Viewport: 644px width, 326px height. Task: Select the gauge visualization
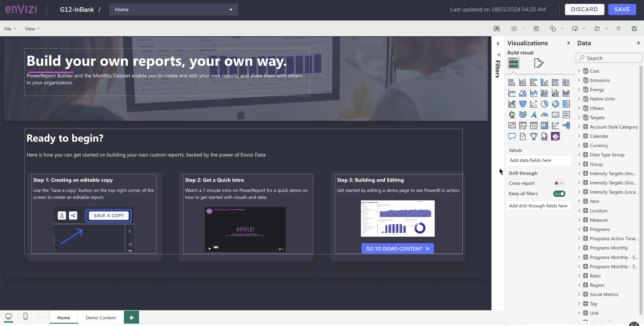[x=545, y=115]
